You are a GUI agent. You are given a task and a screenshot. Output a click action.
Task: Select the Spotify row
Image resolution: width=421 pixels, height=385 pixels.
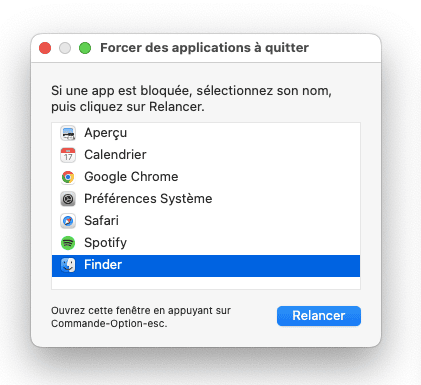click(x=206, y=243)
